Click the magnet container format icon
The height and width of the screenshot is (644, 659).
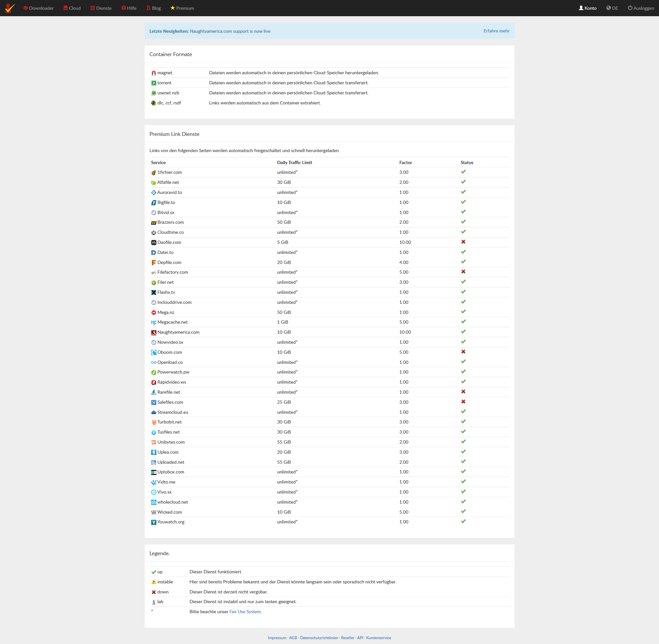click(x=153, y=73)
